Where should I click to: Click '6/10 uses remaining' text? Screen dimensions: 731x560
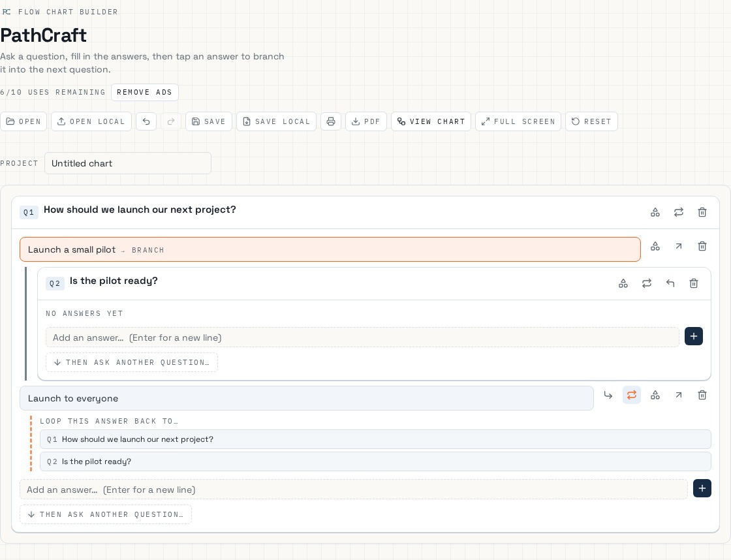pos(53,92)
